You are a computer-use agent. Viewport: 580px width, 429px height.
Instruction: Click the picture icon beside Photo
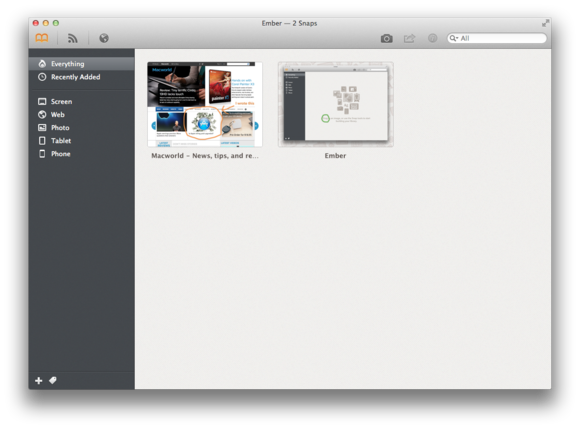point(42,128)
